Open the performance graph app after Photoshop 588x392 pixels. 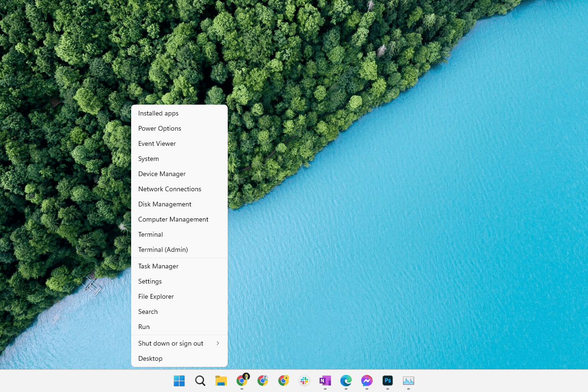(409, 381)
